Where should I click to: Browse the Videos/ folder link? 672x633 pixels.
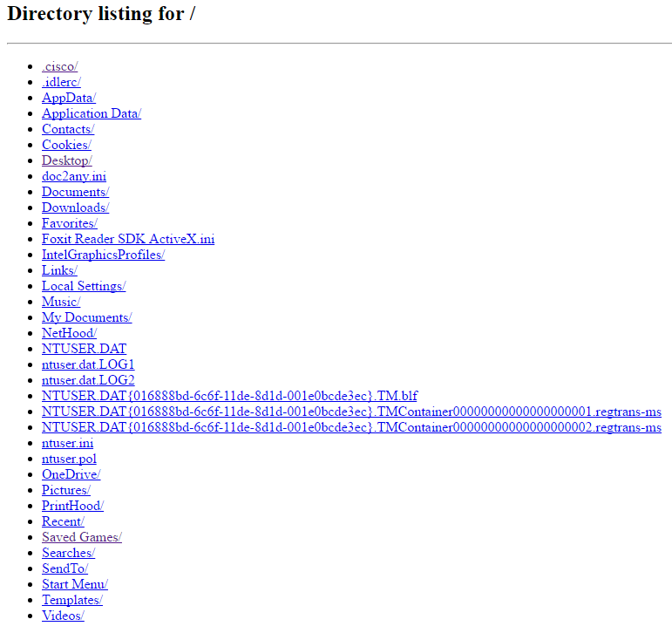pyautogui.click(x=63, y=616)
